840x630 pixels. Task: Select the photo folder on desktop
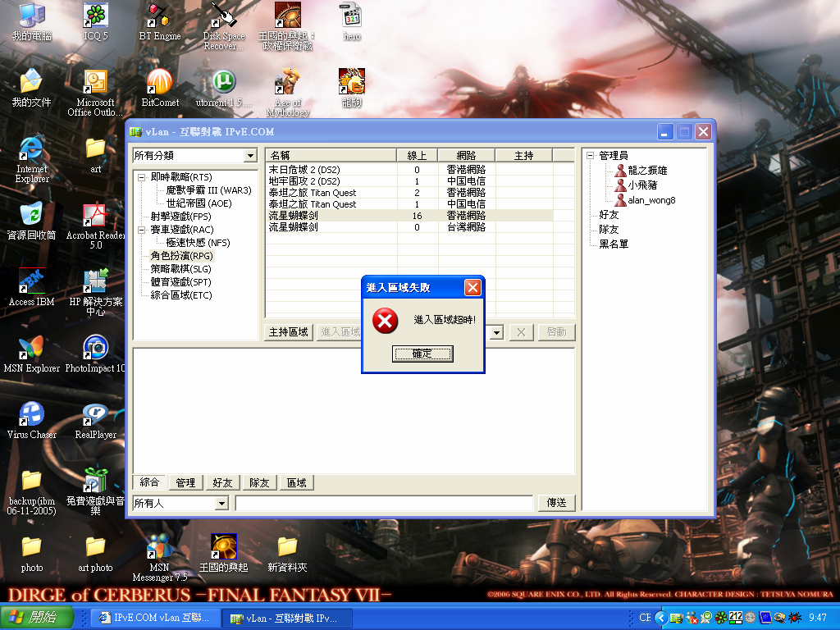(32, 553)
